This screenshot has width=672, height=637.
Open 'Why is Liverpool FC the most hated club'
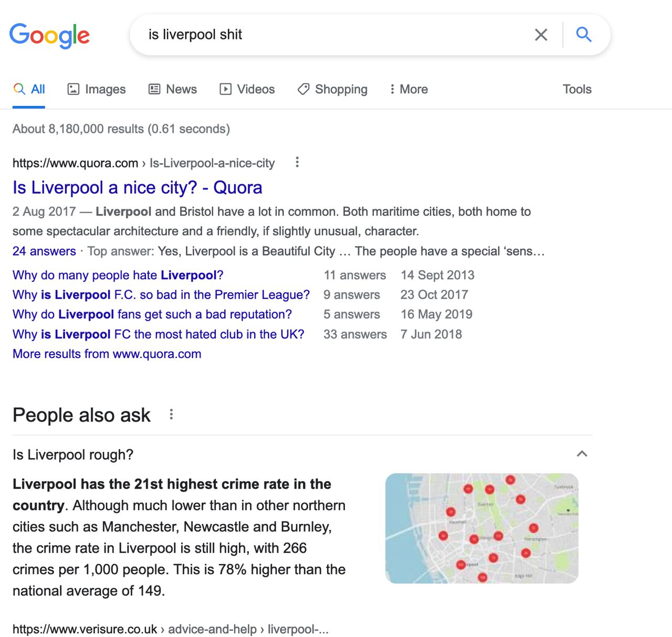coord(159,334)
